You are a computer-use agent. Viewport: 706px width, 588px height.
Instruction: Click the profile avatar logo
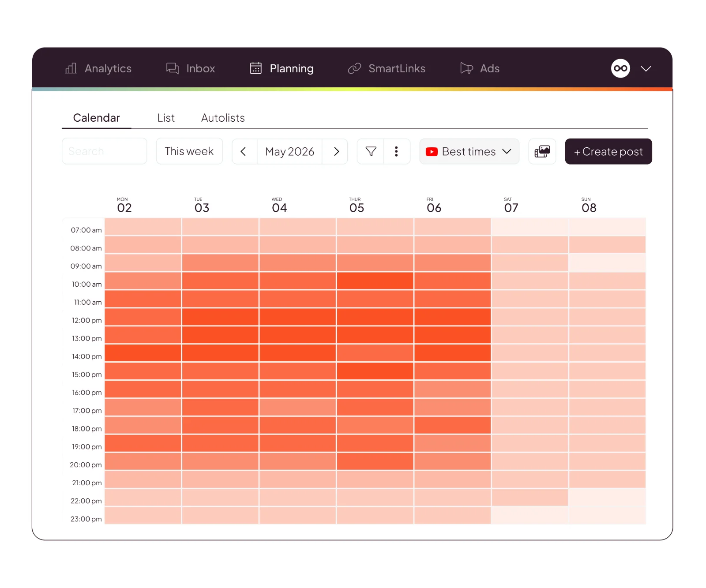[x=620, y=68]
